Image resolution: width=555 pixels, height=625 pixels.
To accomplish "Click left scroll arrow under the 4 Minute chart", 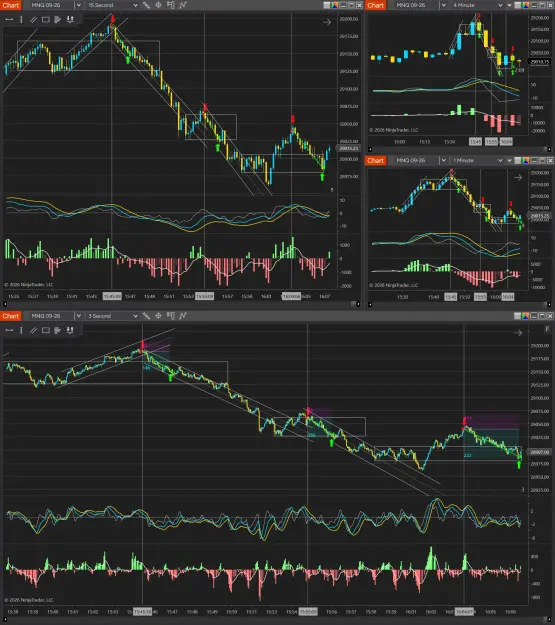I will click(x=370, y=149).
